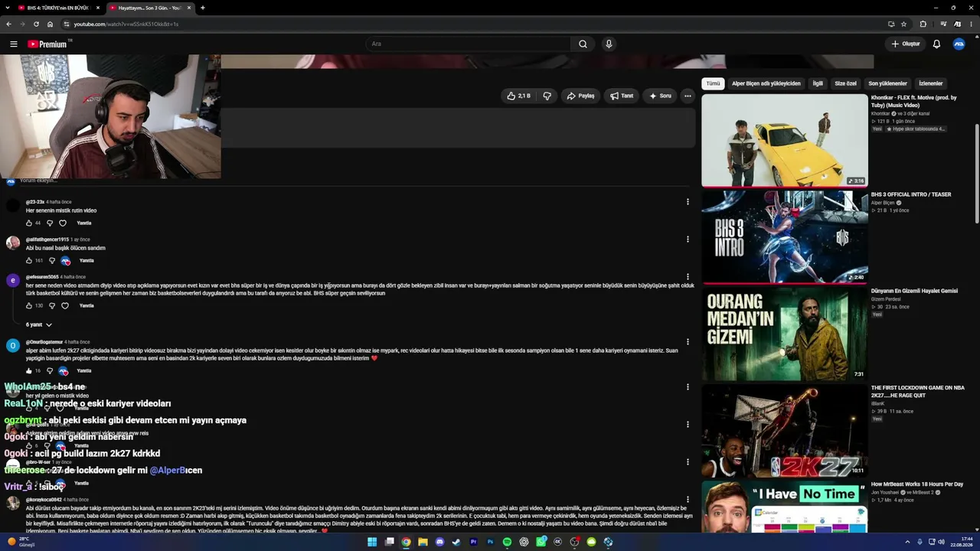Open Premiere Pro from the taskbar
Image resolution: width=980 pixels, height=551 pixels.
[x=473, y=542]
